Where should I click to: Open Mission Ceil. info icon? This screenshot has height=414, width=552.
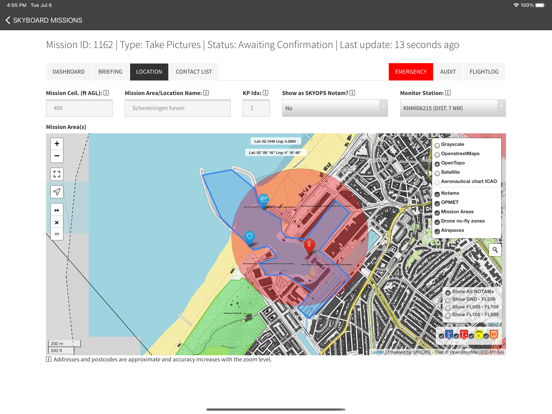[x=106, y=93]
